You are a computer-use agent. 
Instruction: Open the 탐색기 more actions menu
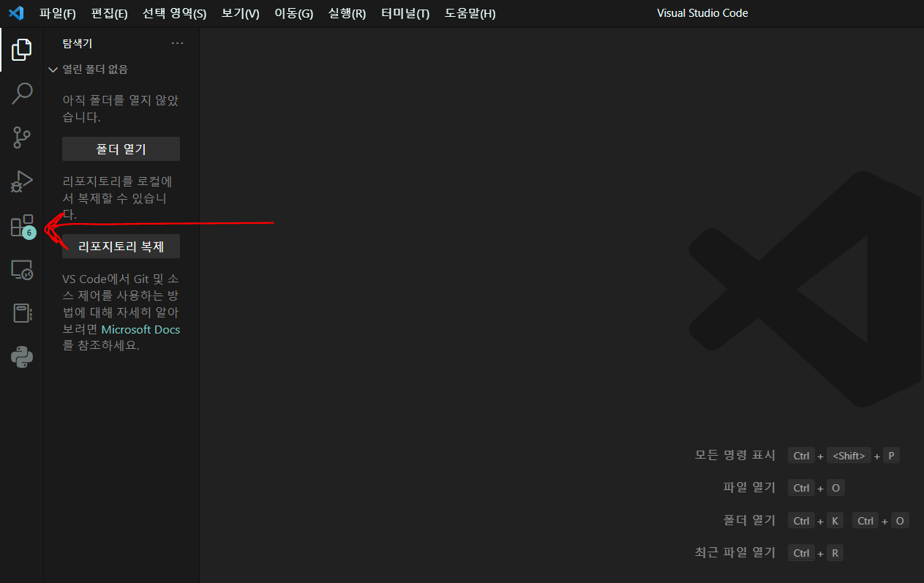click(x=177, y=42)
